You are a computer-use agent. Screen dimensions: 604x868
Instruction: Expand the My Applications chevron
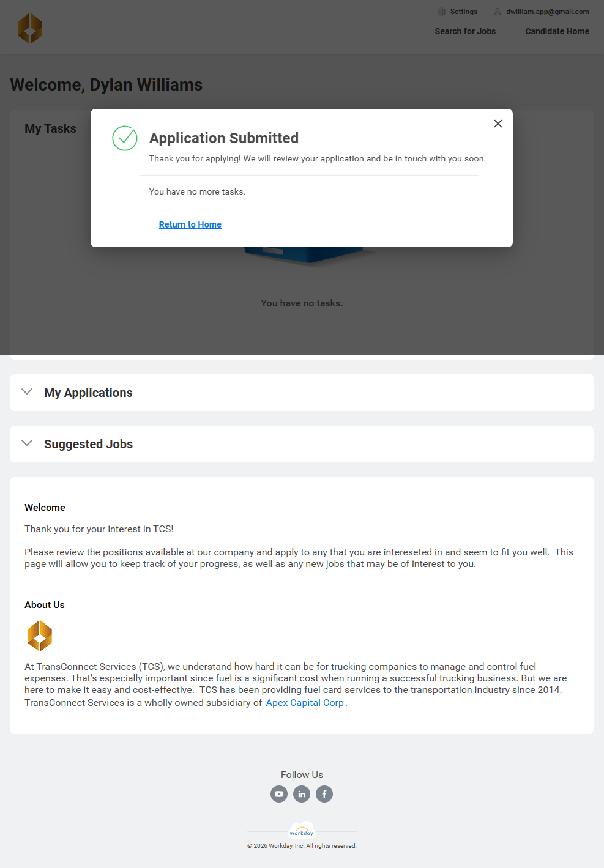click(x=27, y=392)
